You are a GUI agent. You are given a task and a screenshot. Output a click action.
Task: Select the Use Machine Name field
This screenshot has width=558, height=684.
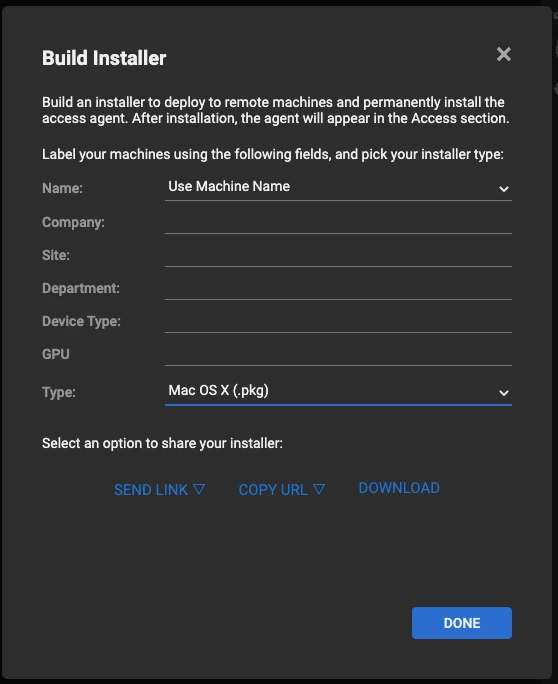338,187
